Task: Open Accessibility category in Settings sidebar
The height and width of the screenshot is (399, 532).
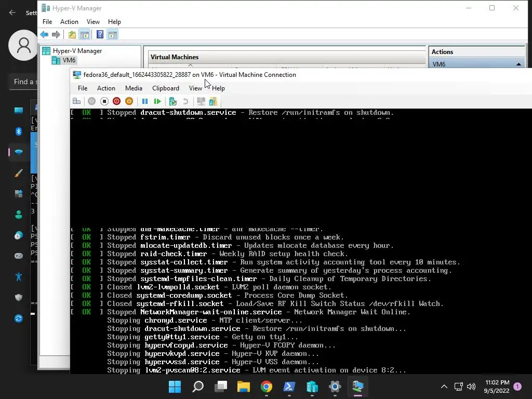Action: (x=19, y=277)
